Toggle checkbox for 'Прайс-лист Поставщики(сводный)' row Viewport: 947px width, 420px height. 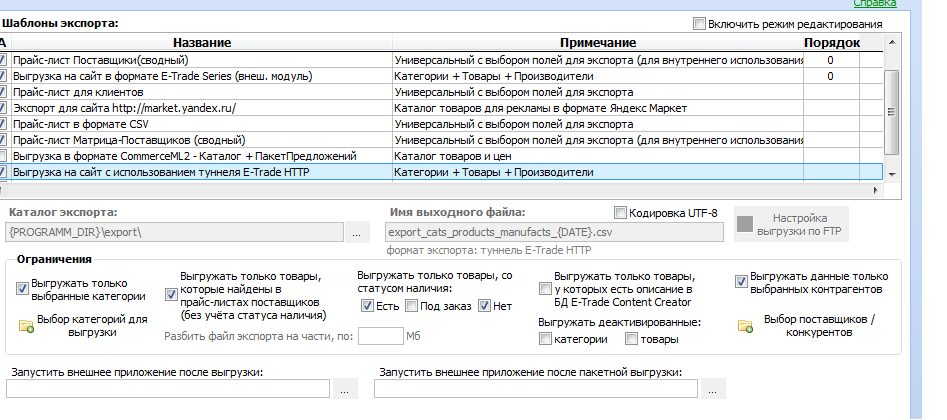click(3, 60)
